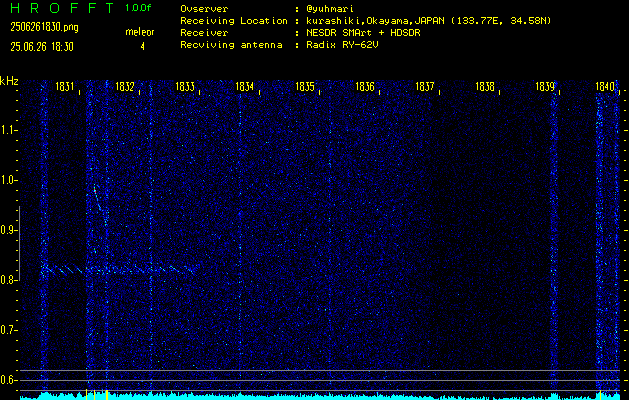
Task: Click the yellow meteor marker below the 1840 column
Action: click(600, 395)
